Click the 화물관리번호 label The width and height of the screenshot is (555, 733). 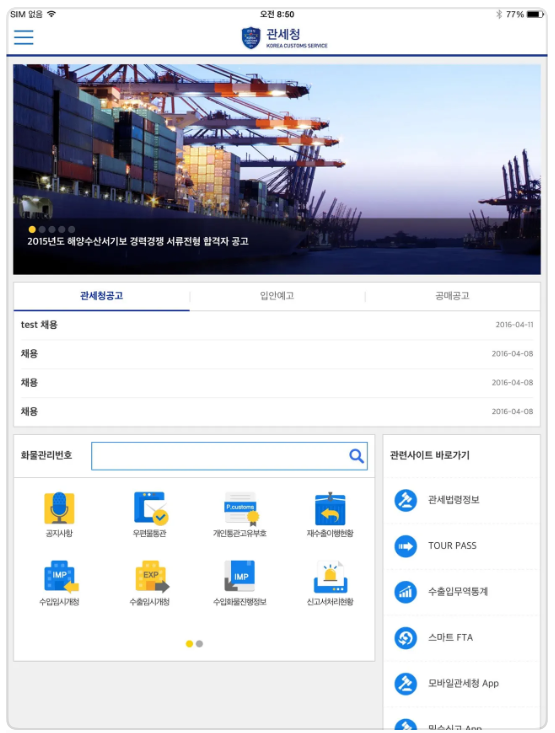[x=46, y=455]
